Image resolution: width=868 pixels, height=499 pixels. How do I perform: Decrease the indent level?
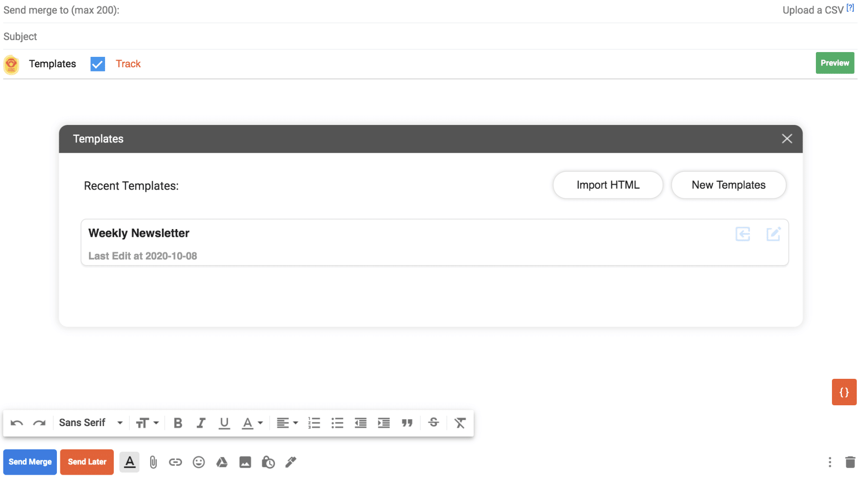(360, 423)
